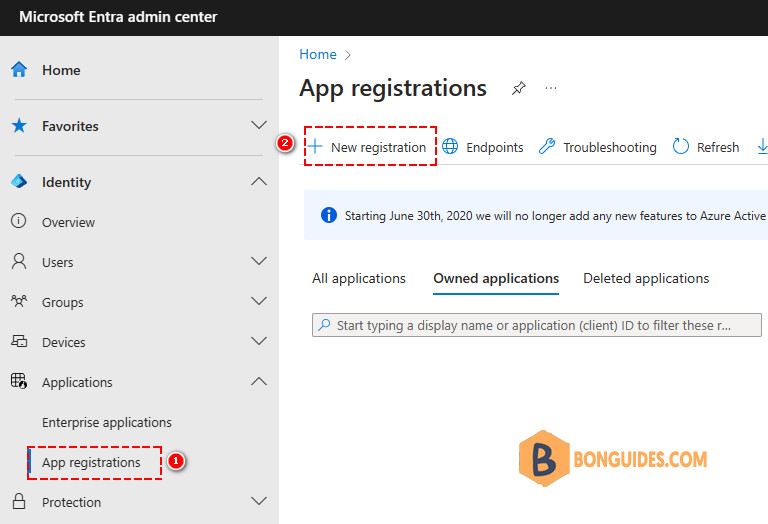Click the Troubleshooting wrench icon
Image resolution: width=768 pixels, height=524 pixels.
(547, 146)
